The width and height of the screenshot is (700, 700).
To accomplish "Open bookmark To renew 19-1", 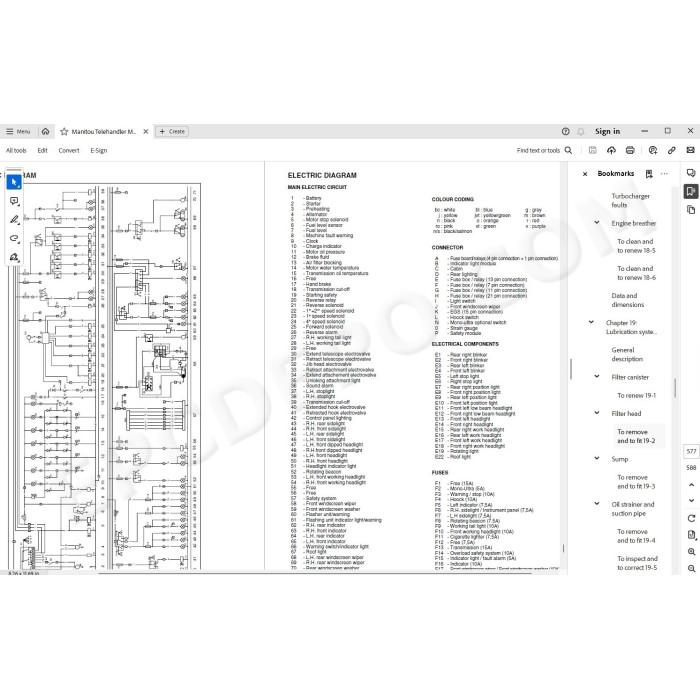I will pyautogui.click(x=636, y=396).
